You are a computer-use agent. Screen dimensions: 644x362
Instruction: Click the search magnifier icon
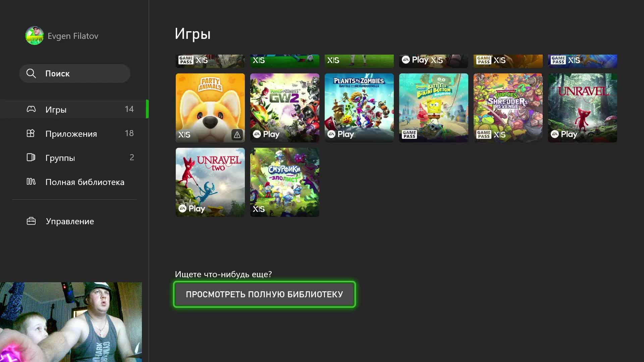31,73
